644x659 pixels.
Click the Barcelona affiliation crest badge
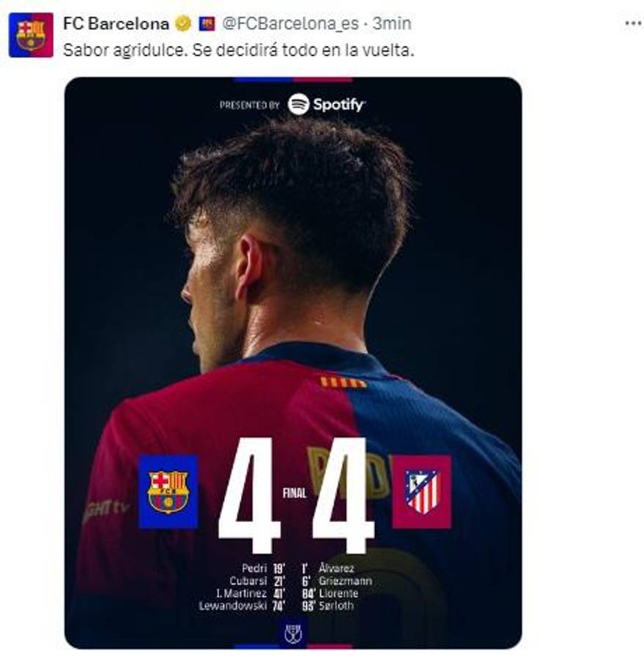207,22
